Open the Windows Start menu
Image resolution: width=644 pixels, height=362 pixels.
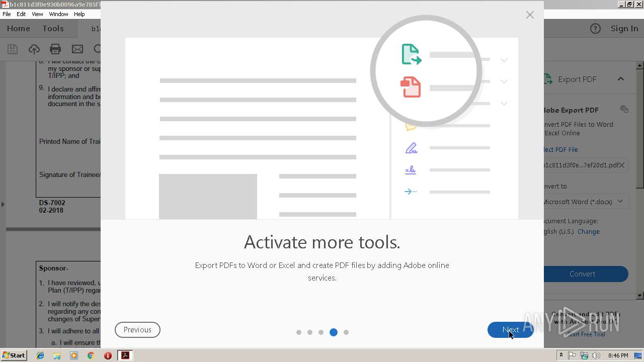(x=14, y=355)
